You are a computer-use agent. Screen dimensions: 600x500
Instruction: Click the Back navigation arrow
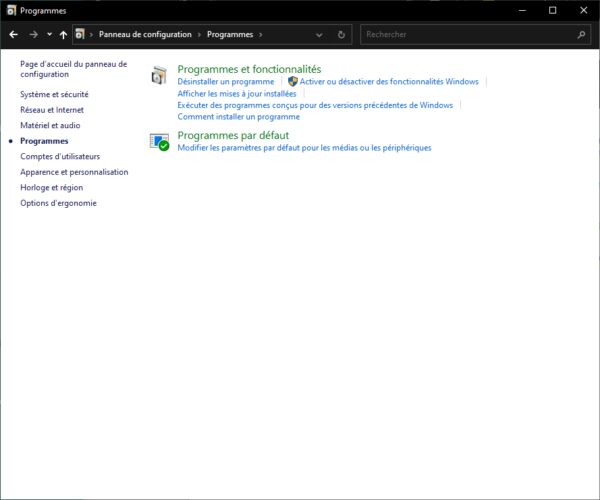(x=14, y=34)
